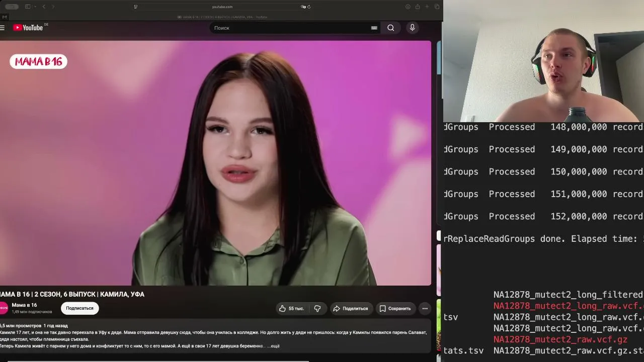Click the 1,49 млн подписчиков text

[32, 312]
